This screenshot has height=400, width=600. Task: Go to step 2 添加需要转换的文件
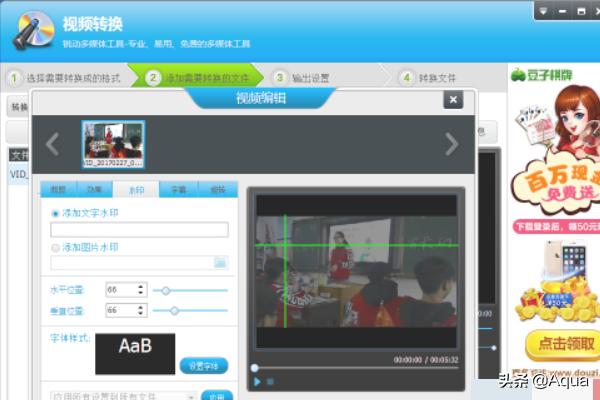[x=197, y=78]
